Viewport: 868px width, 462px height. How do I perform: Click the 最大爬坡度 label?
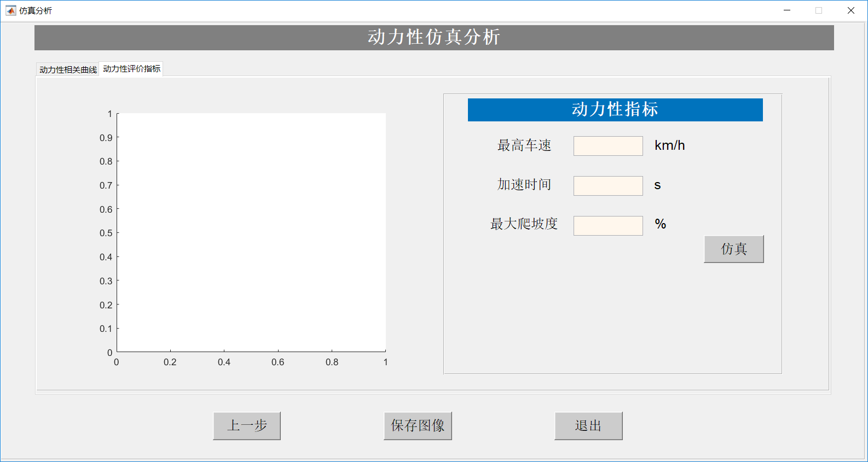pos(524,224)
